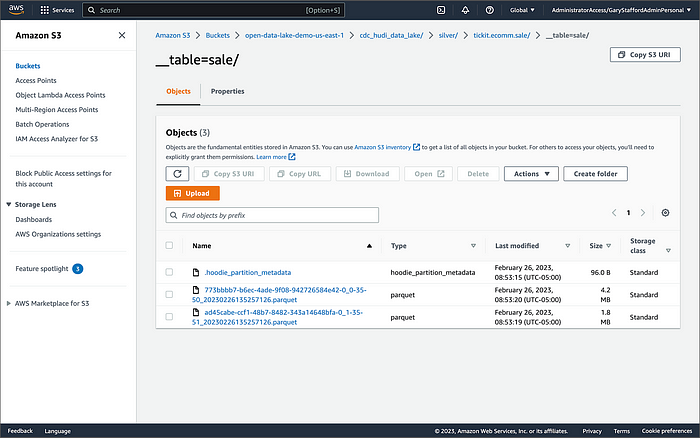Sort by the Size column arrow
This screenshot has width=700, height=438.
[608, 246]
